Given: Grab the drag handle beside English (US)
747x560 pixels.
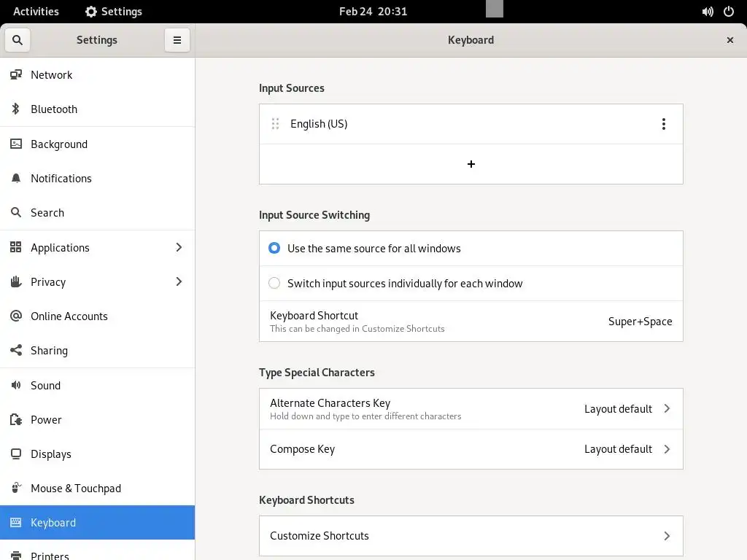Looking at the screenshot, I should pyautogui.click(x=275, y=124).
